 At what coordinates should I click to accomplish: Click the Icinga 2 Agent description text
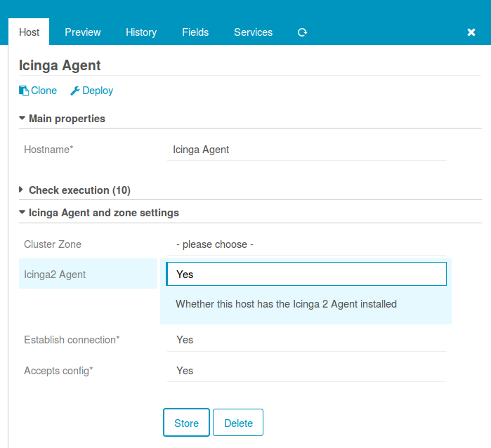pyautogui.click(x=286, y=304)
